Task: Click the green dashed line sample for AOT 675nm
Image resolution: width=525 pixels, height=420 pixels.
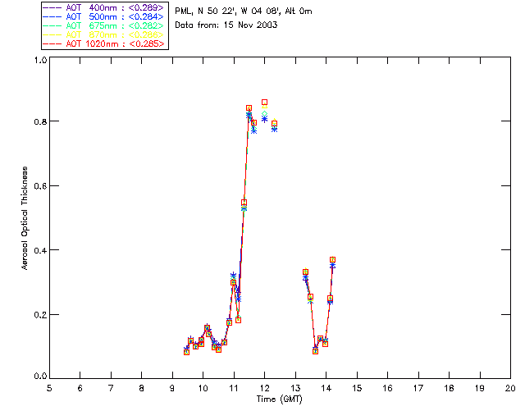Action: pyautogui.click(x=52, y=25)
